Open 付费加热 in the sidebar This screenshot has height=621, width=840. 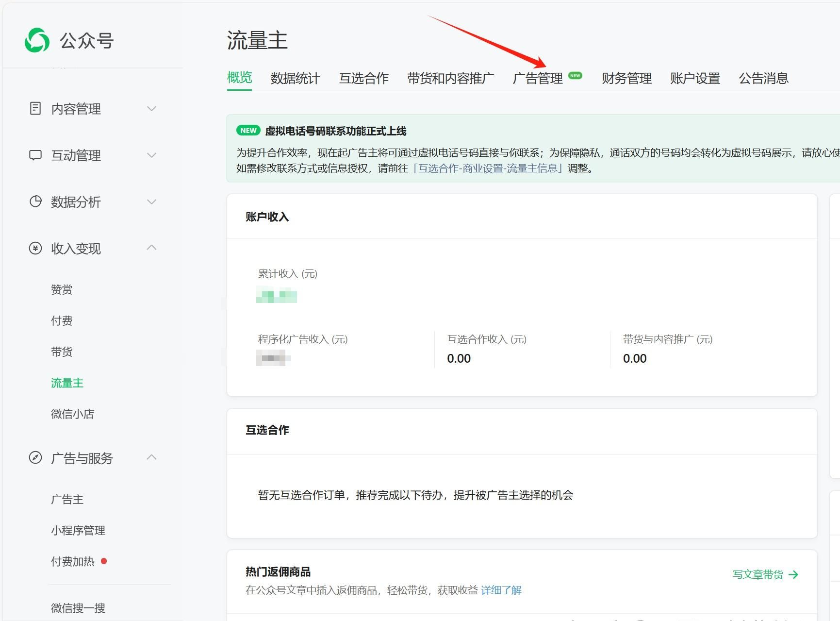coord(72,562)
